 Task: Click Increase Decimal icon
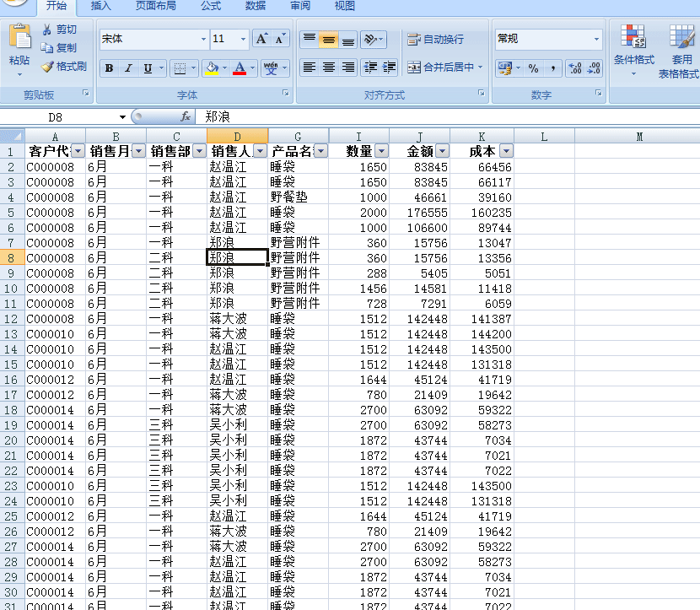(x=574, y=67)
